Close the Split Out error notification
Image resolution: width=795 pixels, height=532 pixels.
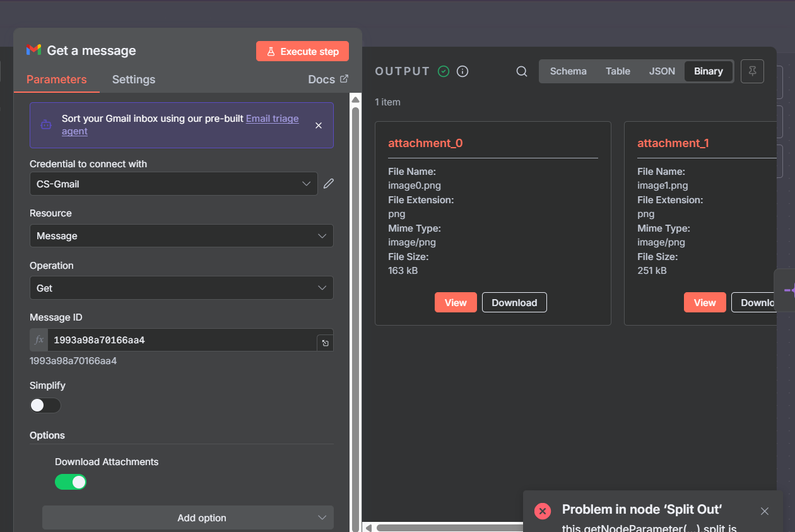765,511
